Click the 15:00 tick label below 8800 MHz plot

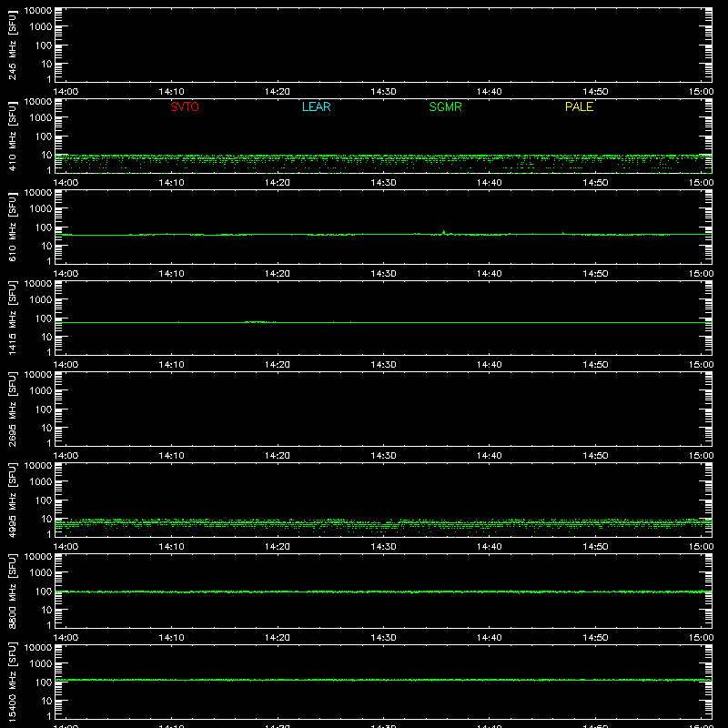(x=701, y=638)
